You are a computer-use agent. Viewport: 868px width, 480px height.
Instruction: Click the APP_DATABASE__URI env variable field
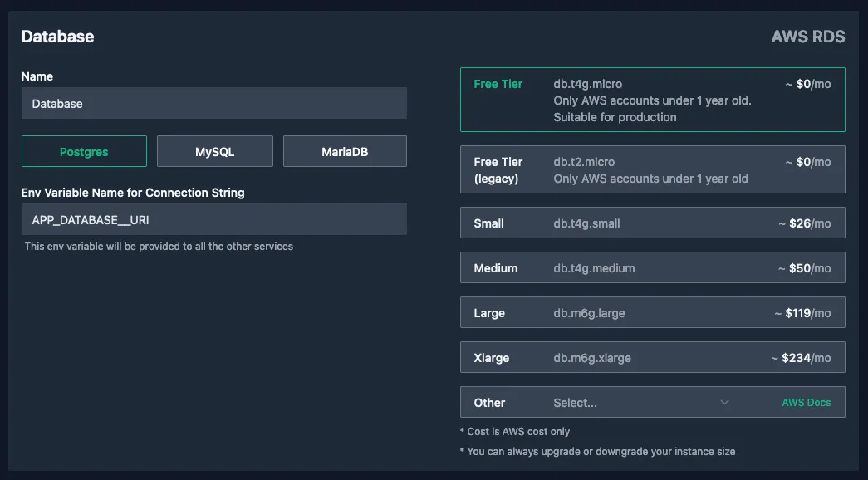(x=213, y=218)
